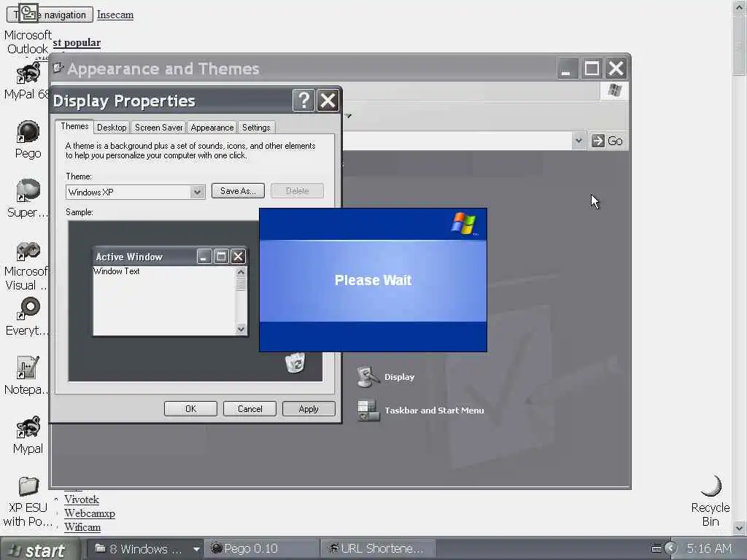Viewport: 747px width, 560px height.
Task: Launch the Everything desktop shortcut
Action: click(x=28, y=317)
